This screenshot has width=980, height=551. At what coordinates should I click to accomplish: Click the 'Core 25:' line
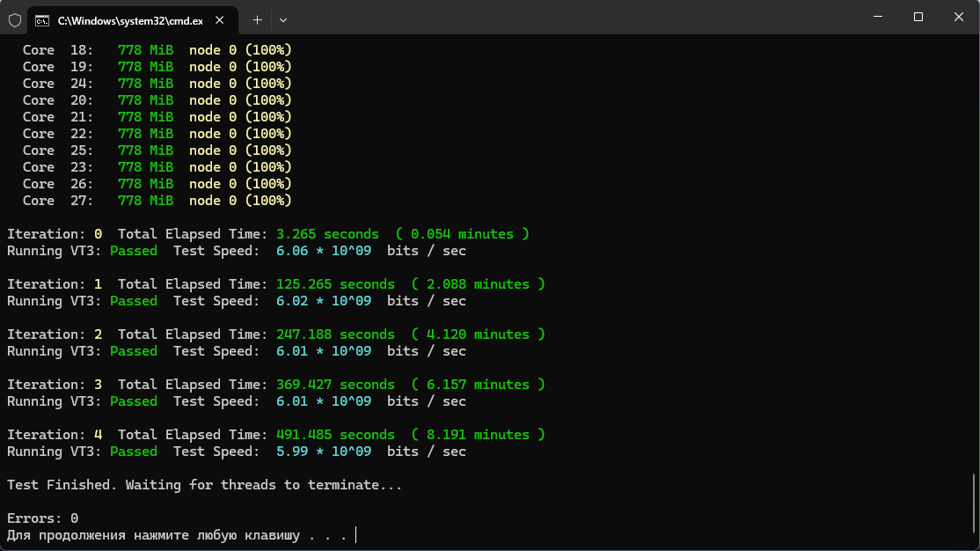[x=157, y=151]
